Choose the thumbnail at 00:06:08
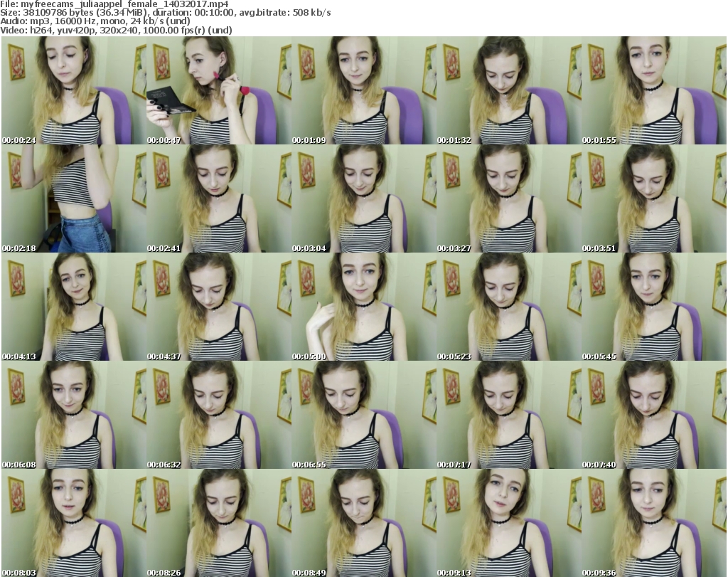Image resolution: width=728 pixels, height=577 pixels. [74, 415]
